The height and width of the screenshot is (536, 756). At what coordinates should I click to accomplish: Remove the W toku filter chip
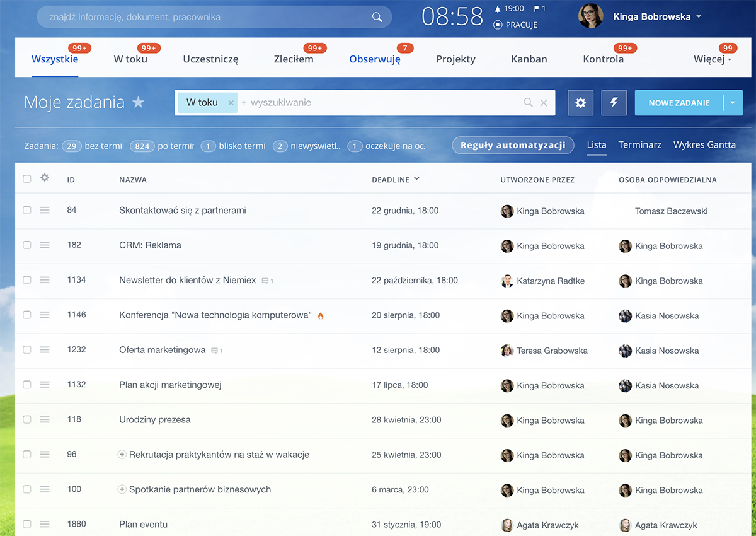(231, 103)
